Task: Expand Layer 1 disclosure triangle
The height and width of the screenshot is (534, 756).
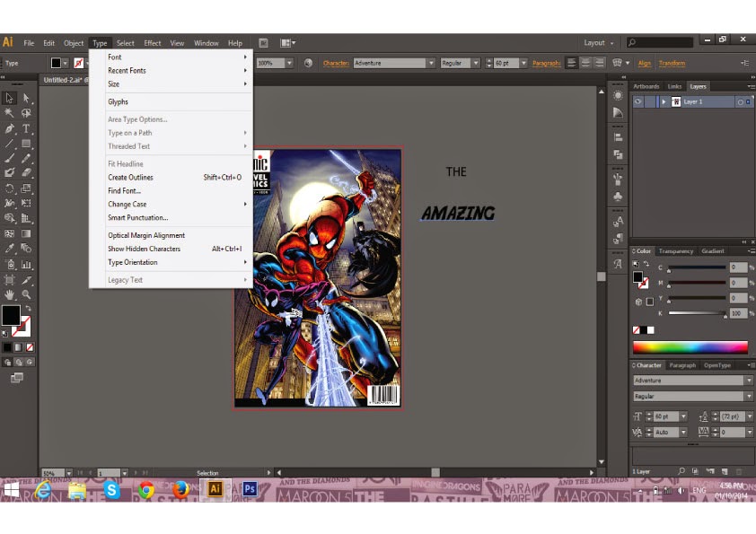Action: coord(664,101)
